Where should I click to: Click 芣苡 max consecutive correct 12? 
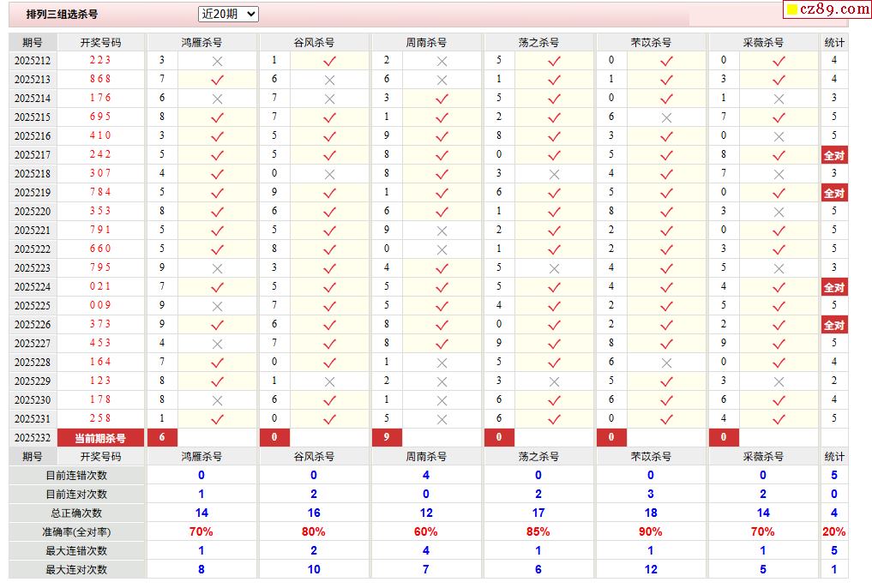tap(651, 570)
